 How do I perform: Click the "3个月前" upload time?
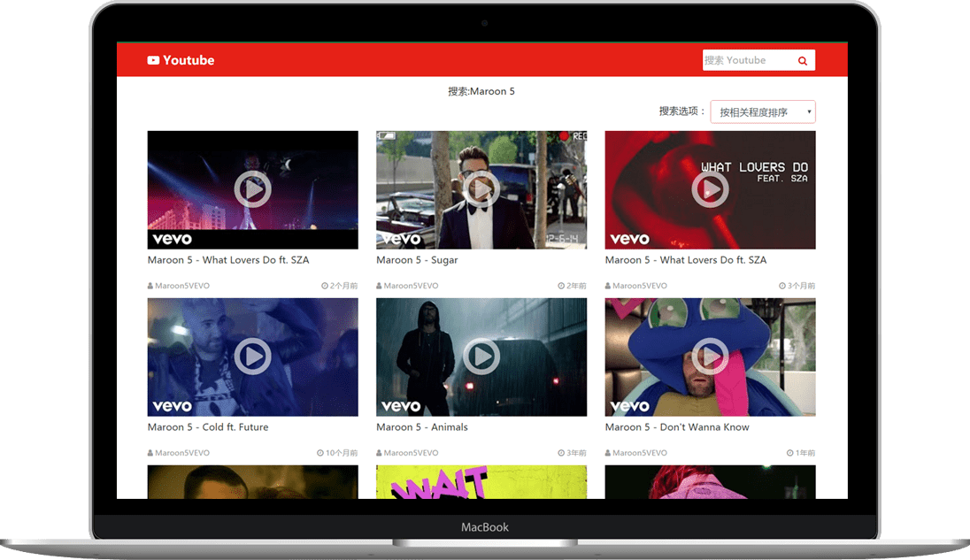pos(801,286)
